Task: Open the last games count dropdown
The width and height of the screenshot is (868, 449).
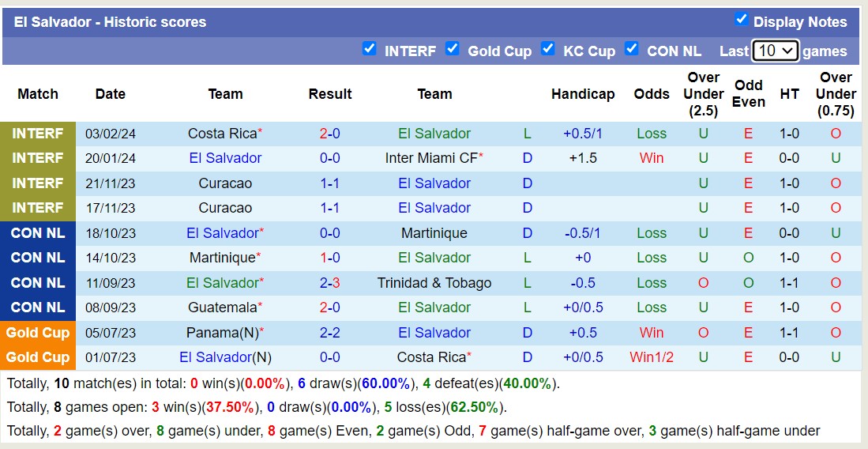Action: pos(775,51)
